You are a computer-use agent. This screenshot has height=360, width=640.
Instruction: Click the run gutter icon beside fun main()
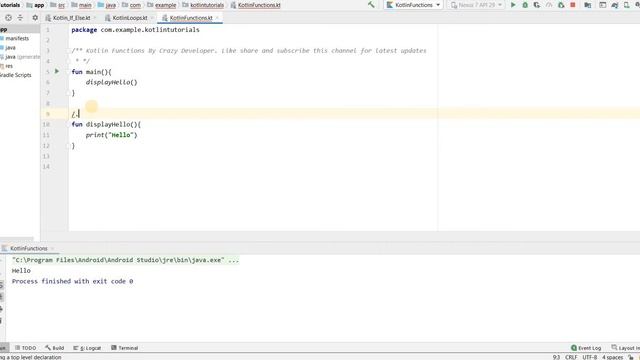[57, 71]
